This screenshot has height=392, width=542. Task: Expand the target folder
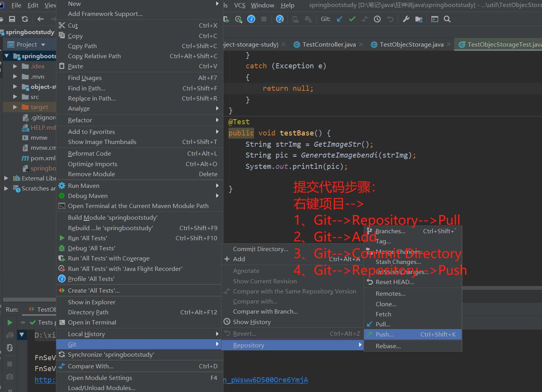tap(15, 107)
